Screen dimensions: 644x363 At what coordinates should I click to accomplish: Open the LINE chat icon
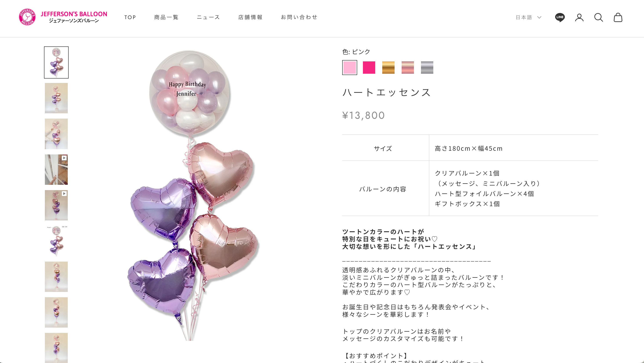pyautogui.click(x=560, y=17)
